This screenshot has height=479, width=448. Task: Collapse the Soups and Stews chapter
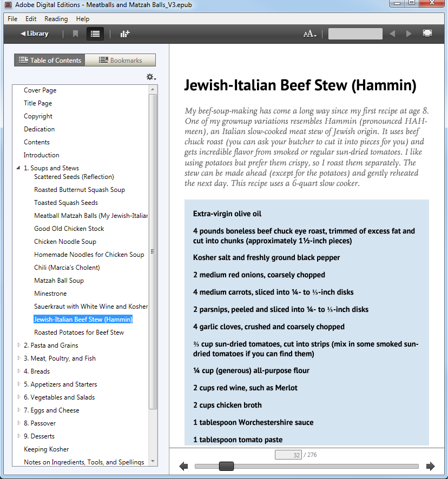19,168
